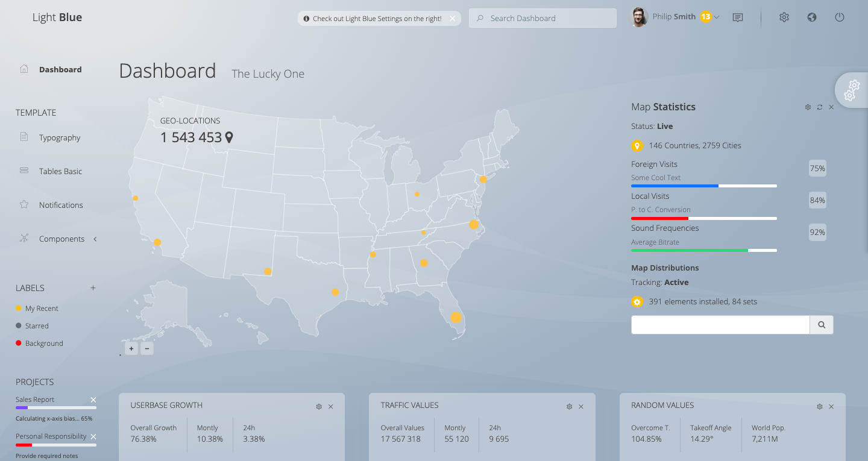868x461 pixels.
Task: Click the star icon beside Notifications
Action: 24,204
